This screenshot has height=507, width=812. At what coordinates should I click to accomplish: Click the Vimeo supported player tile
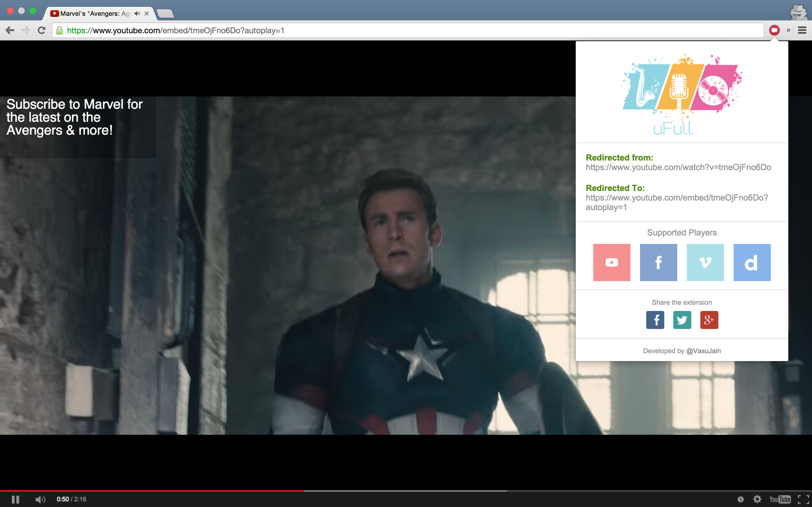tap(705, 262)
